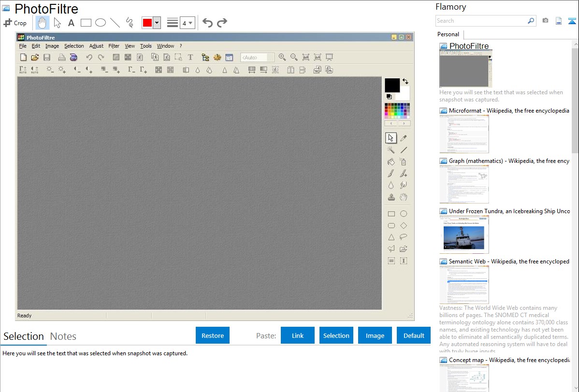Select the rounded rectangle selection shape
579x392 pixels.
[x=391, y=225]
